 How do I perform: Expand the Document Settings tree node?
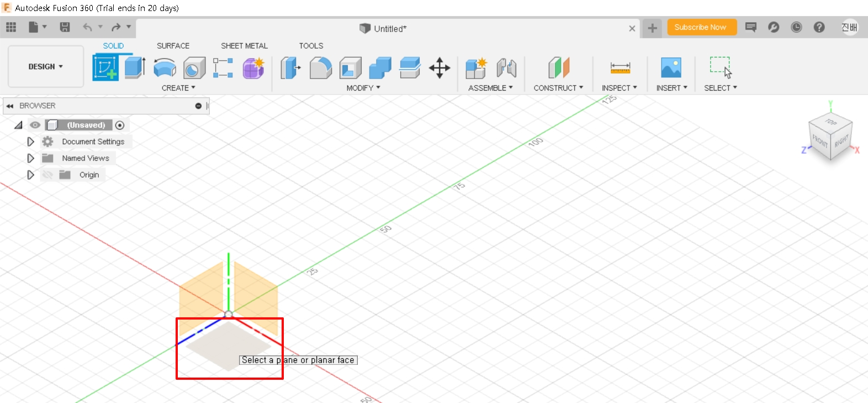pyautogui.click(x=30, y=142)
